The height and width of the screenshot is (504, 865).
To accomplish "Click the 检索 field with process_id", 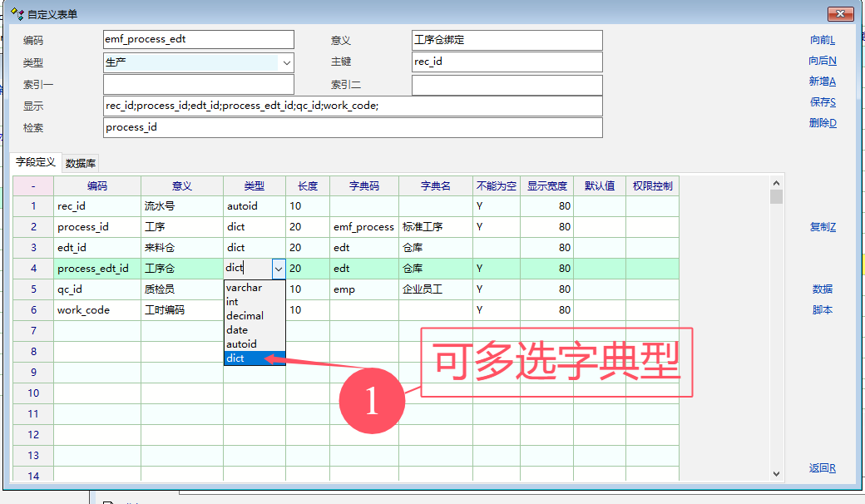I will coord(352,127).
